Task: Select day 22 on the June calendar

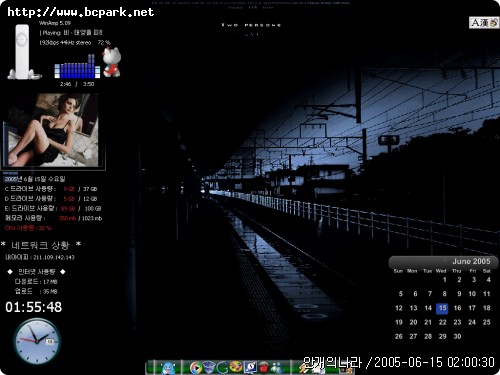Action: tap(442, 322)
